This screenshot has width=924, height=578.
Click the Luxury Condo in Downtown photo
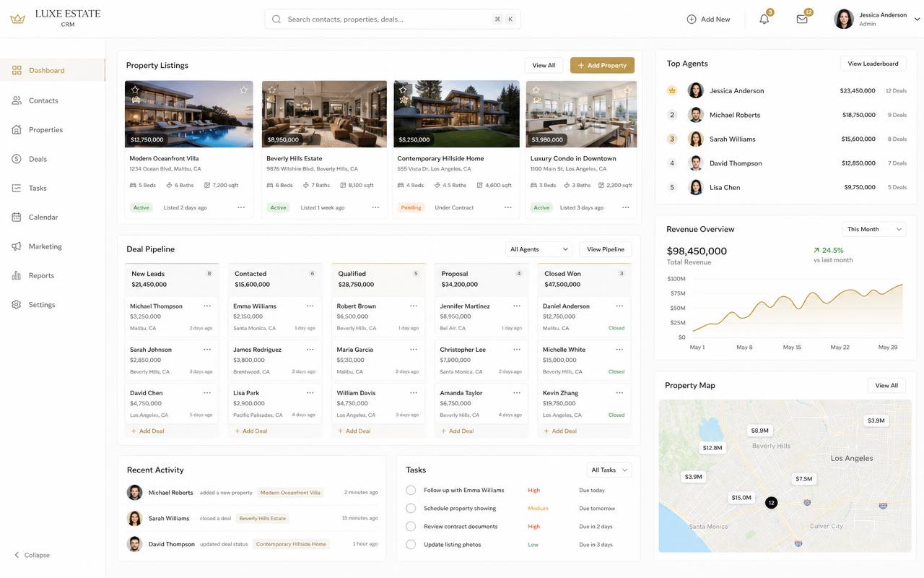[x=582, y=114]
